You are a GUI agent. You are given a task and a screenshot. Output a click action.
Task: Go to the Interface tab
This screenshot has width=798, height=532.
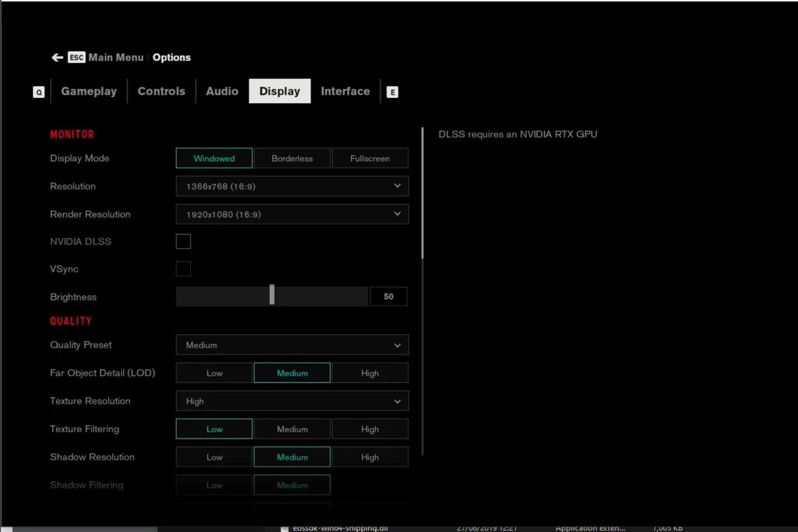[345, 91]
